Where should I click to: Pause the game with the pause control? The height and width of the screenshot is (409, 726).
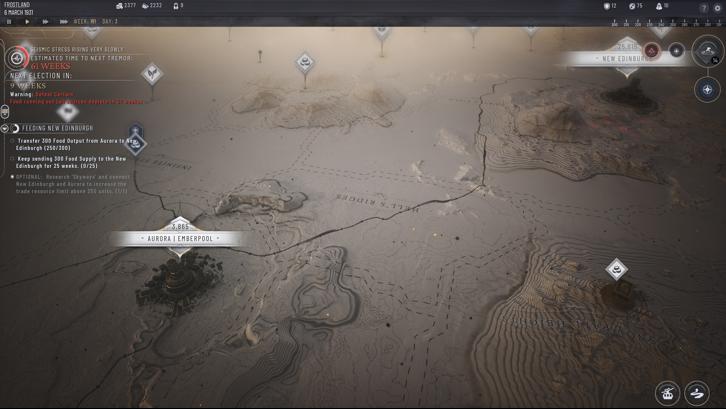pyautogui.click(x=9, y=21)
